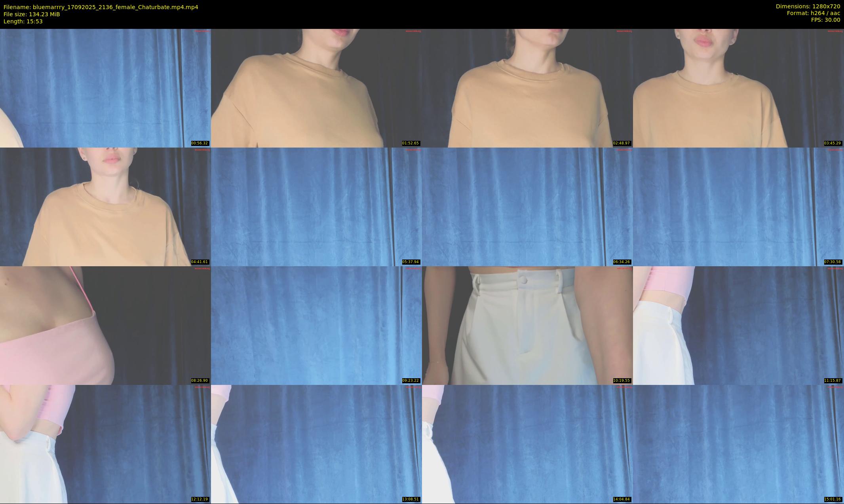Click the 14:04.84 timestamp label

click(622, 499)
